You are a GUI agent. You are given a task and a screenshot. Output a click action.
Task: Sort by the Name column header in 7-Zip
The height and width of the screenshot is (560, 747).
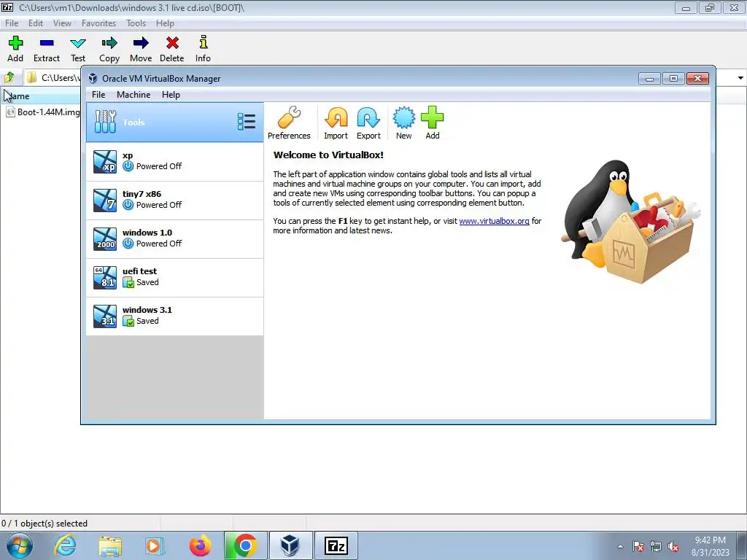[41, 96]
